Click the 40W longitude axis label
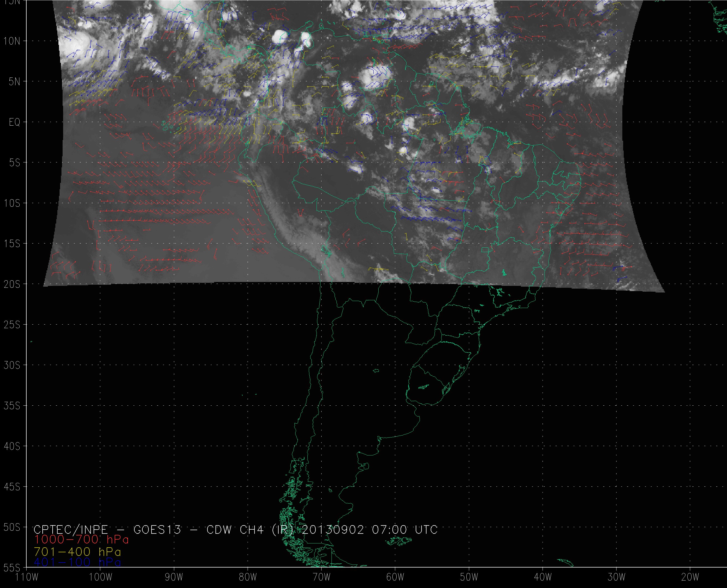727x588 pixels. pyautogui.click(x=543, y=577)
